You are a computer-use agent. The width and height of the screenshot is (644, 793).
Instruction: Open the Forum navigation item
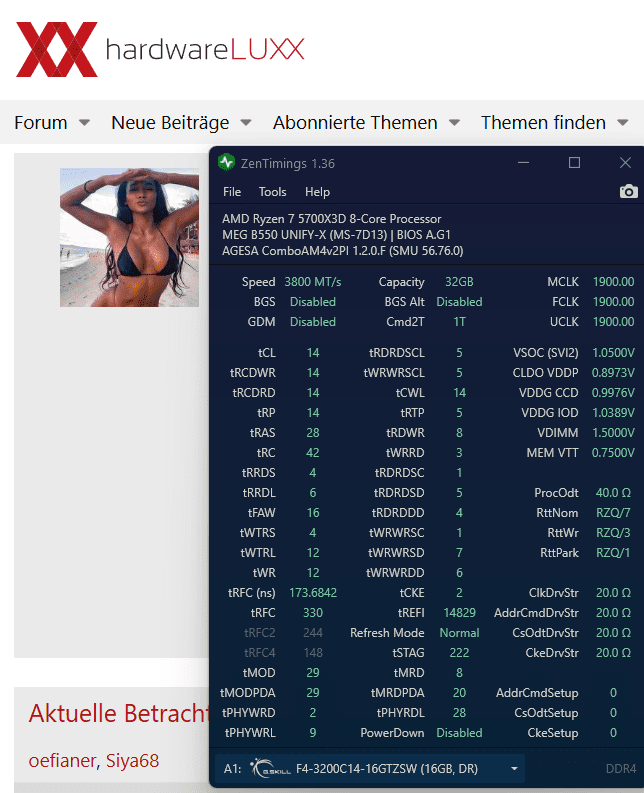tap(40, 122)
